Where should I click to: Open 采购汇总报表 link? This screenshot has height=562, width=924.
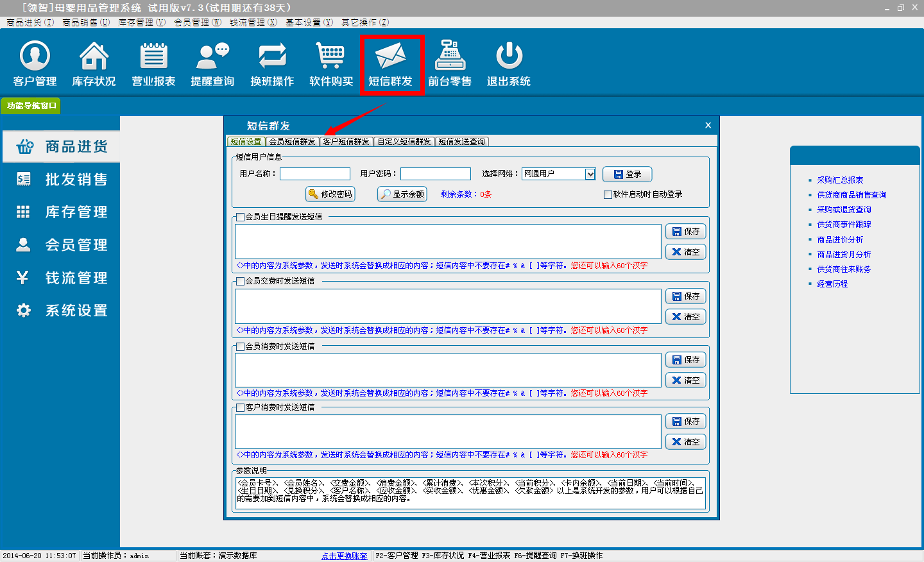pos(840,180)
